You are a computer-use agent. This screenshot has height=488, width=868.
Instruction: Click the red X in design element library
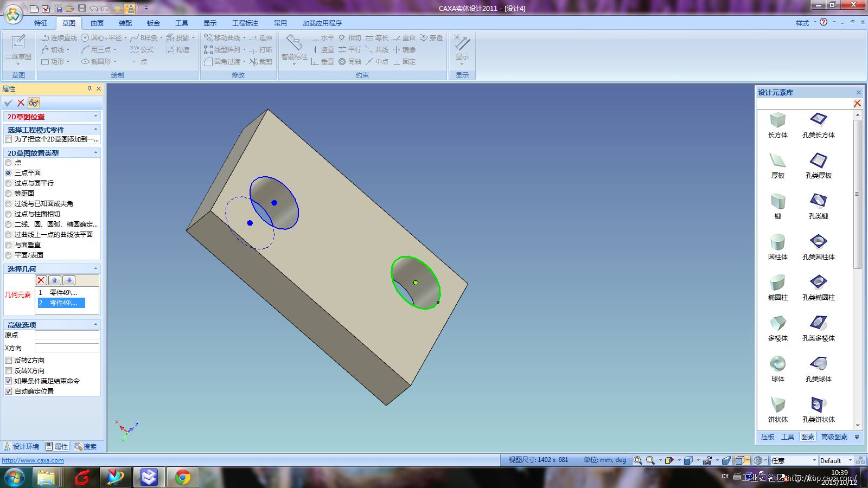coord(857,104)
